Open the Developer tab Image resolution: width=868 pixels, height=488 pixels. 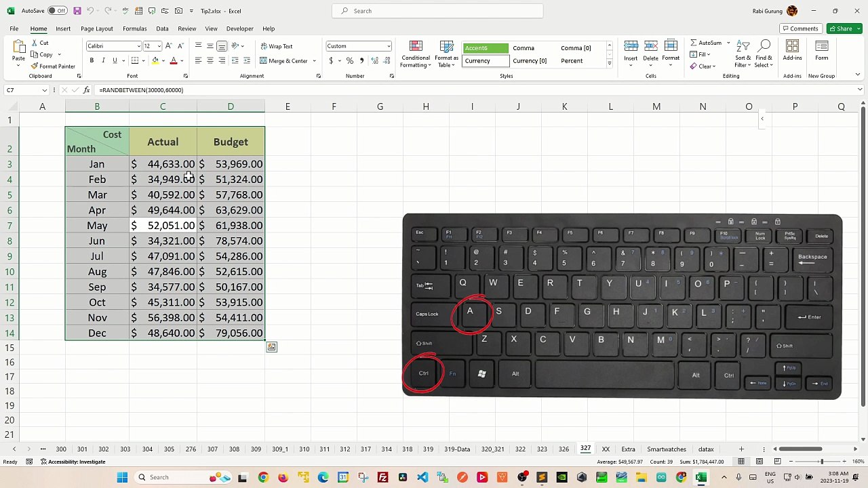coord(239,28)
